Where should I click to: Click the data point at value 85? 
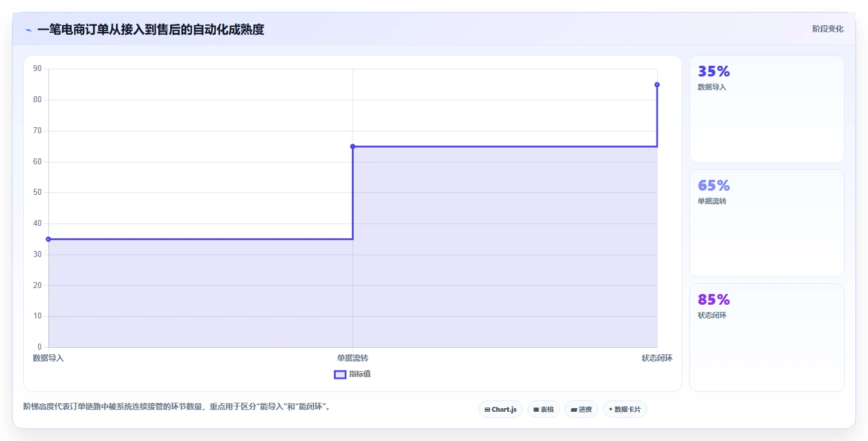(x=657, y=85)
